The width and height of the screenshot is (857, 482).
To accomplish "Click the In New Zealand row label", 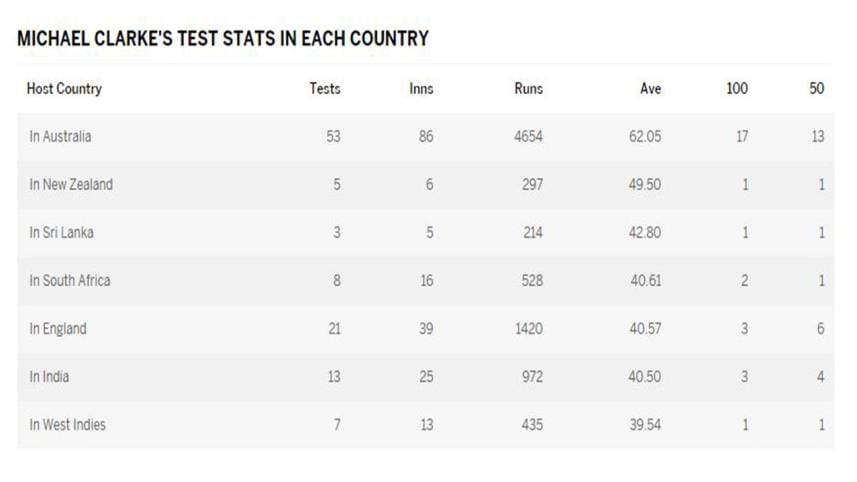I will tap(71, 185).
